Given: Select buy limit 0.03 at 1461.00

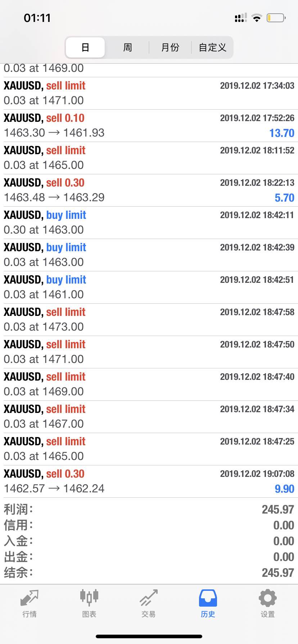Looking at the screenshot, I should click(x=149, y=287).
